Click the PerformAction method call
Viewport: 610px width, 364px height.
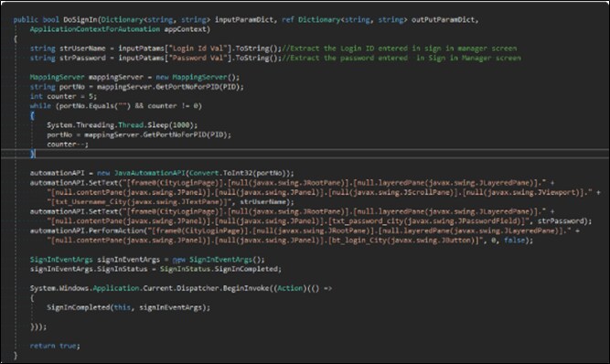116,230
